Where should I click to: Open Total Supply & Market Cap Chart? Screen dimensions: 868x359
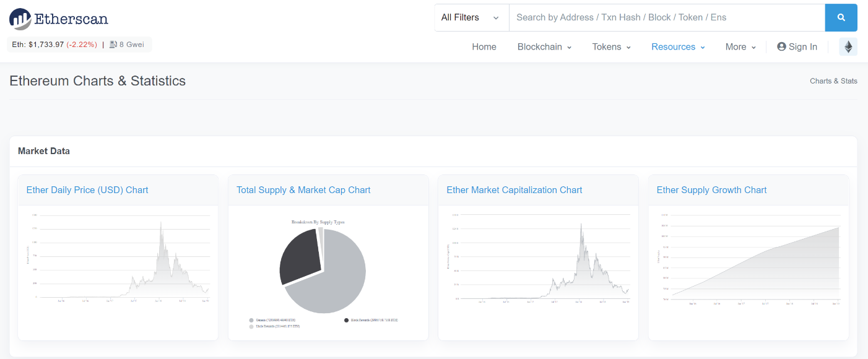[x=303, y=190]
